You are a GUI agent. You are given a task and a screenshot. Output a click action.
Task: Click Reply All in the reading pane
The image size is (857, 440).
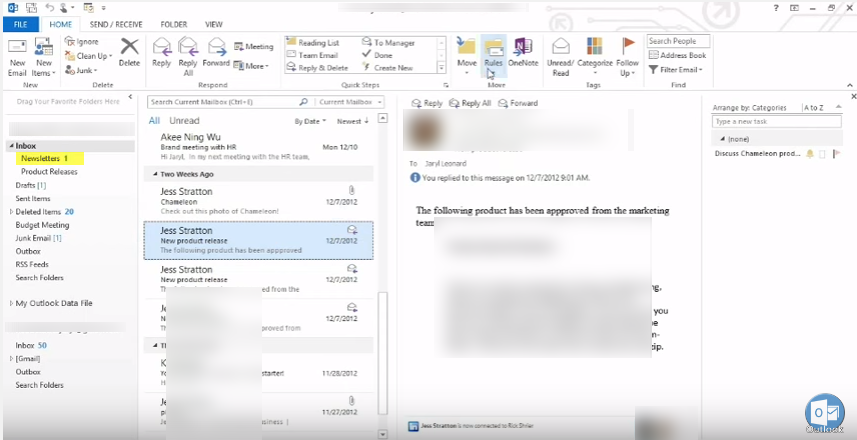tap(470, 103)
